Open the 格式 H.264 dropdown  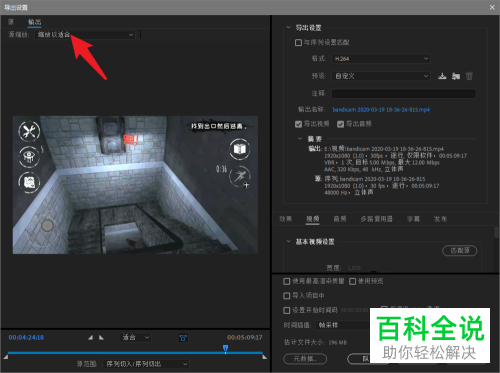(x=381, y=59)
